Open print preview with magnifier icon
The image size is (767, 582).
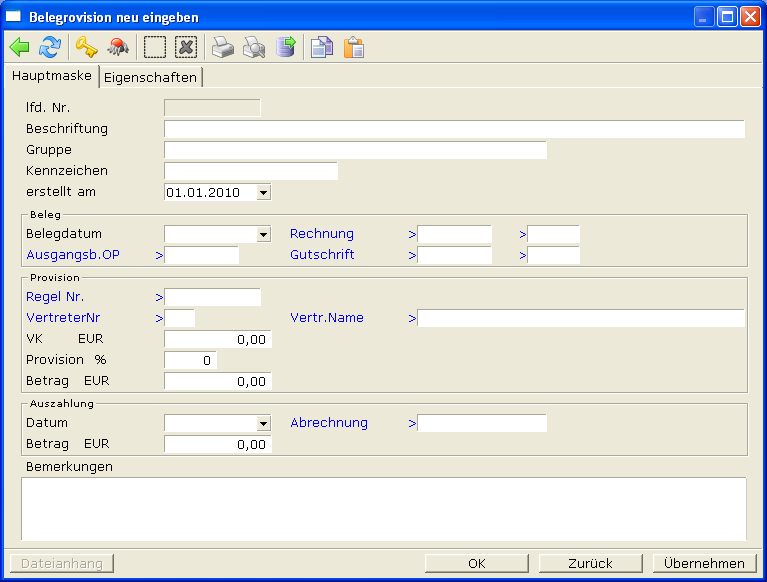(254, 47)
